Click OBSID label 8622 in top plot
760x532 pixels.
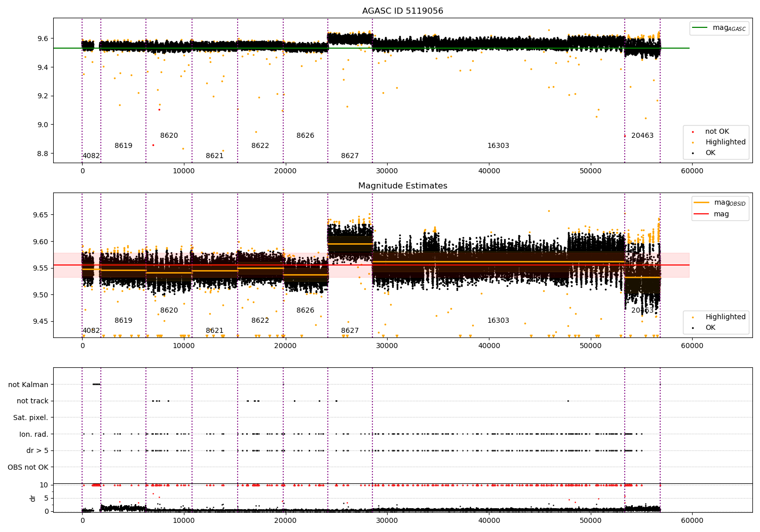click(260, 146)
